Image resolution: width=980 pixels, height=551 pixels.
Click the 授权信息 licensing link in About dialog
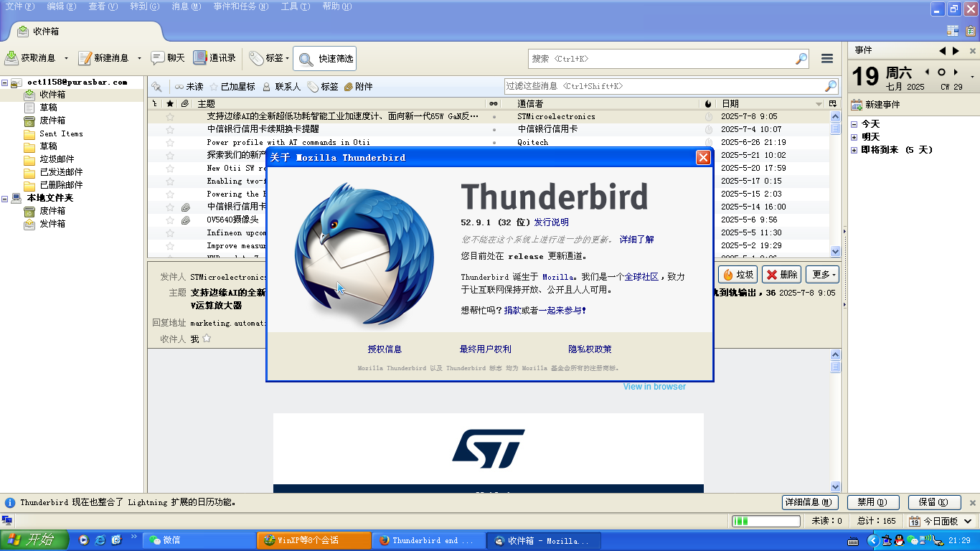385,349
